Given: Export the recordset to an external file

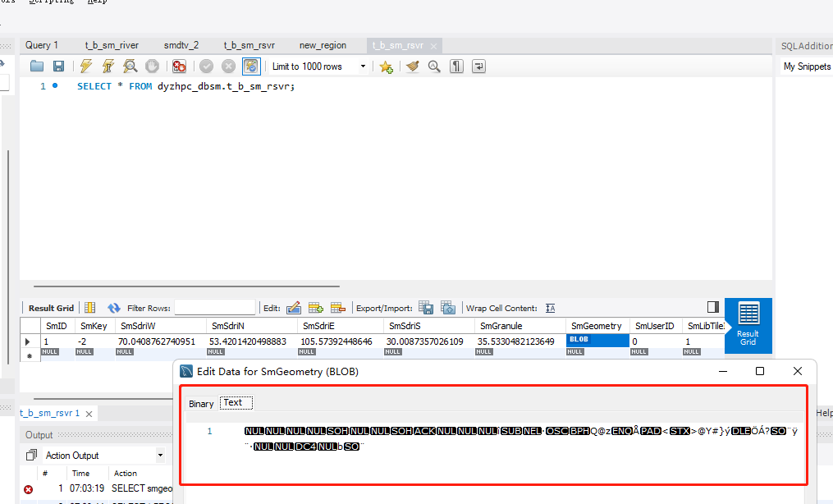Looking at the screenshot, I should coord(426,308).
